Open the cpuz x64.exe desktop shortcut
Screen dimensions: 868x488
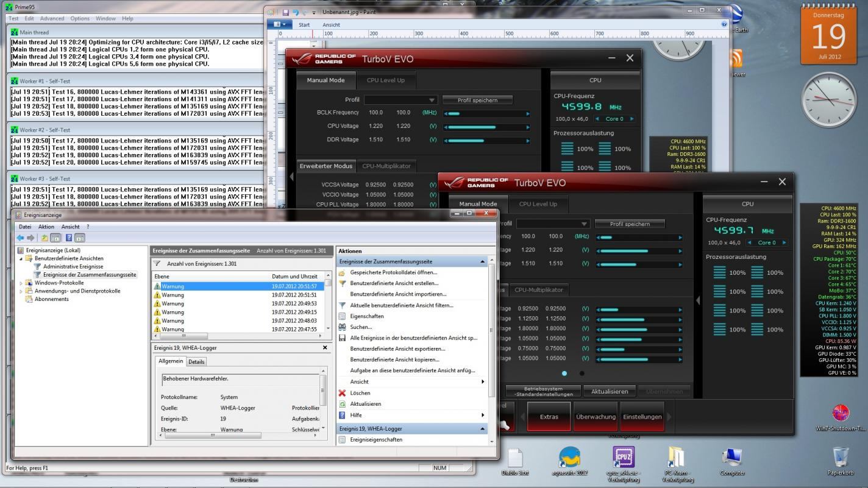pyautogui.click(x=624, y=463)
